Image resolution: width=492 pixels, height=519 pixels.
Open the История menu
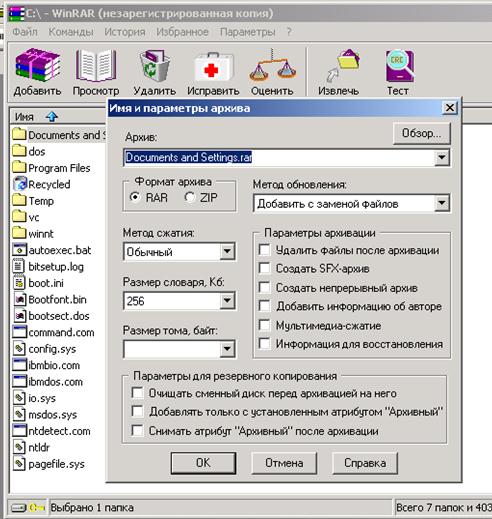click(125, 32)
